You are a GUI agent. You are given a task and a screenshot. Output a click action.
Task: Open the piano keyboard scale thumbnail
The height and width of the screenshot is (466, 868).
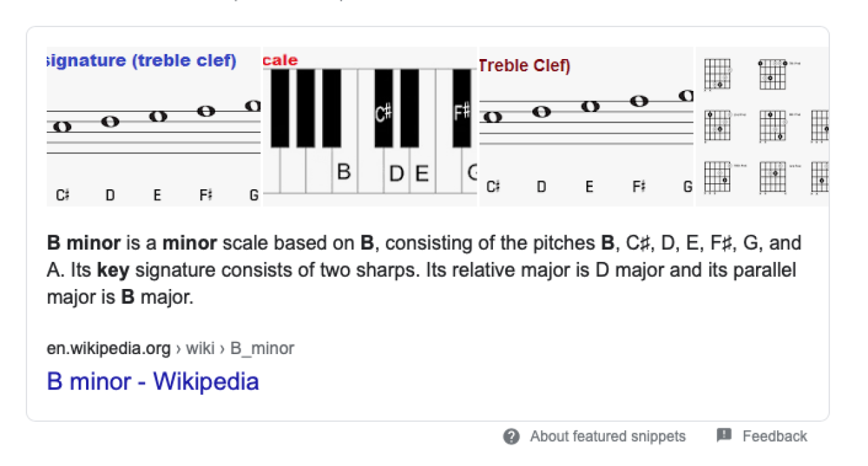click(370, 127)
